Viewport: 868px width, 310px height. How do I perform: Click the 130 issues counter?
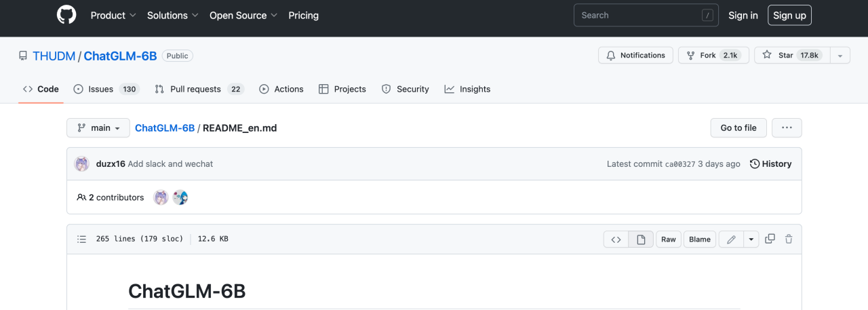click(x=129, y=89)
